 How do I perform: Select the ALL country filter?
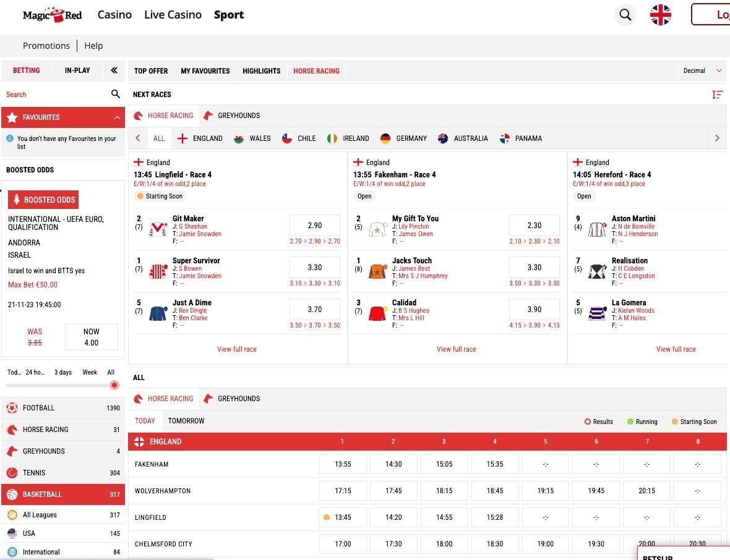pos(159,138)
